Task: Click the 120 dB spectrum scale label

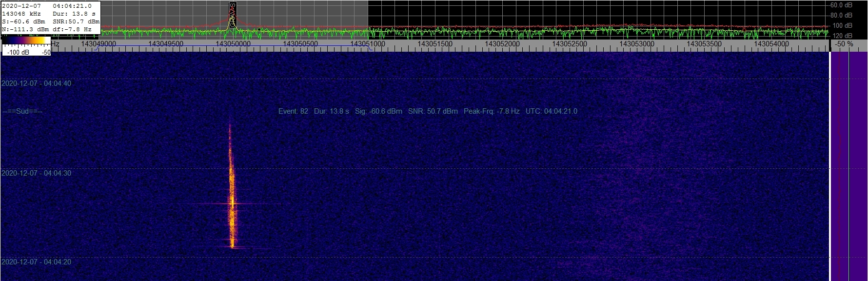Action: tap(842, 36)
